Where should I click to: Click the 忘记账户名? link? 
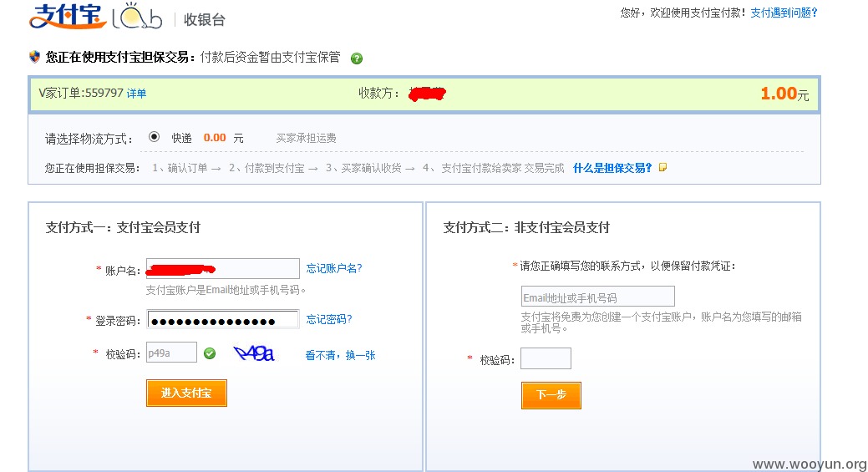pos(334,268)
